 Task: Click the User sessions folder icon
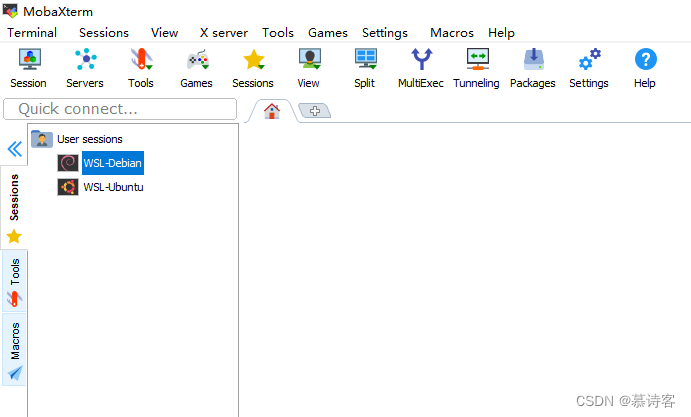[42, 139]
